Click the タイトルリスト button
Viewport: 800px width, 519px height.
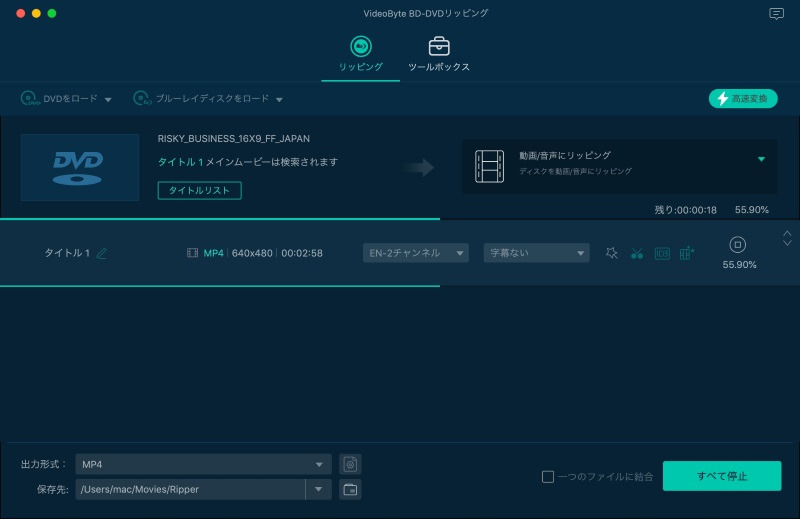199,190
